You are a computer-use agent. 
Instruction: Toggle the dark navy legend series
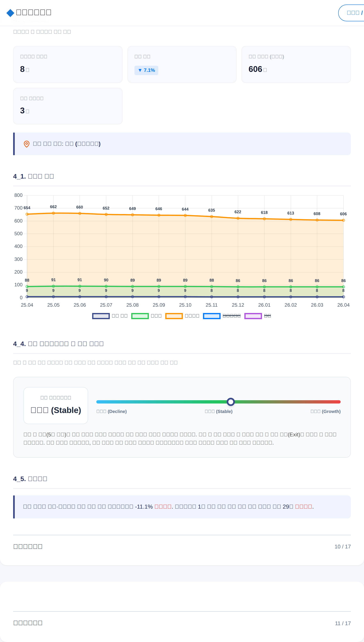pyautogui.click(x=110, y=316)
